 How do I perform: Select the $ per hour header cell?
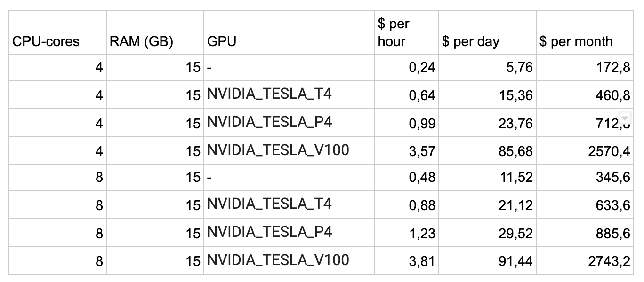(407, 33)
